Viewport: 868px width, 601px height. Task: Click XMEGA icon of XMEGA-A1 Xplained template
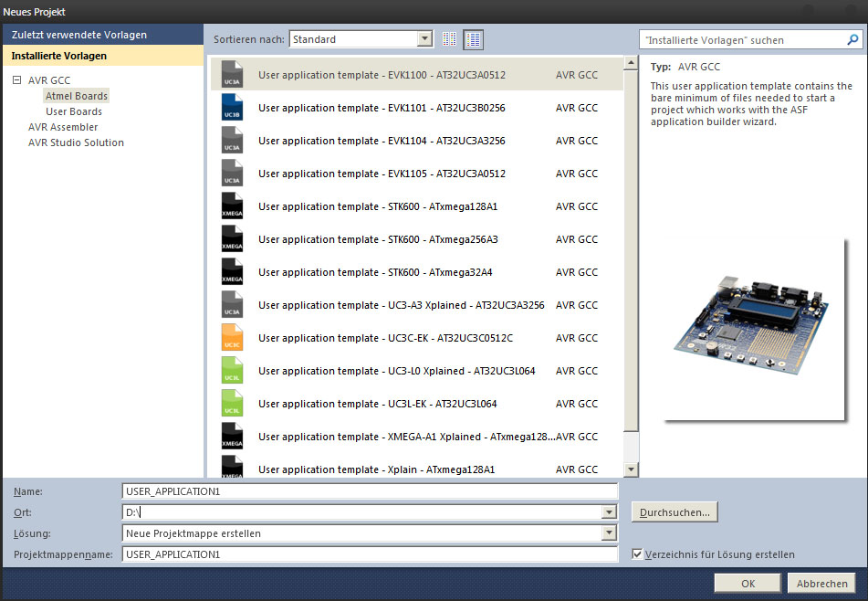click(x=232, y=436)
